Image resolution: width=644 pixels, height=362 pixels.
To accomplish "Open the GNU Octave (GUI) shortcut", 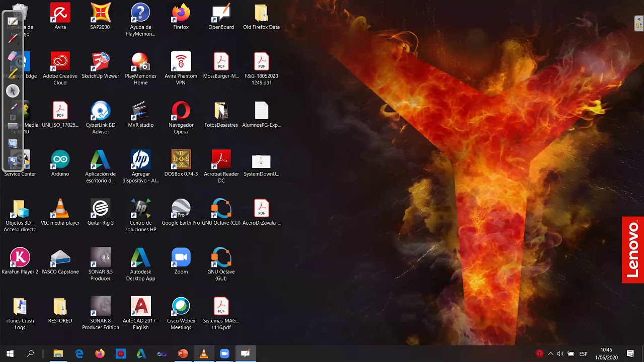I will 221,264.
